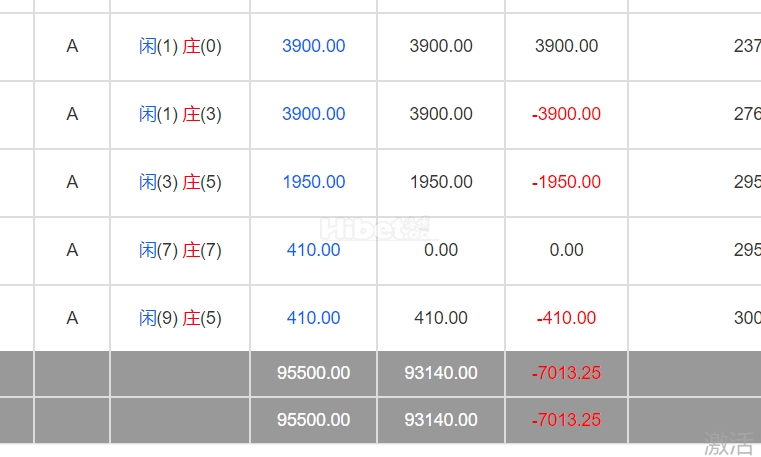Select the 闲(1) 庄(3) result cell
This screenshot has height=457, width=761.
pyautogui.click(x=180, y=114)
